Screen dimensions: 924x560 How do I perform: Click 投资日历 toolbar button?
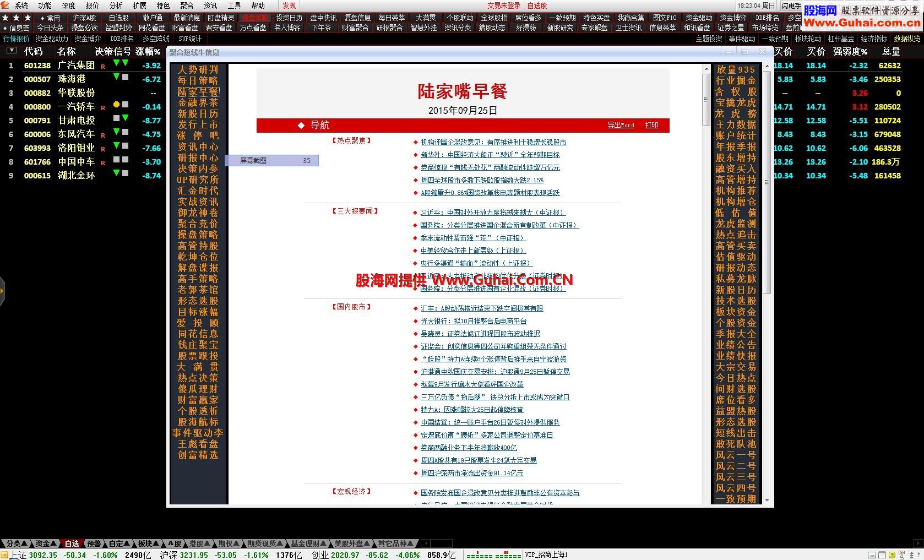point(289,18)
